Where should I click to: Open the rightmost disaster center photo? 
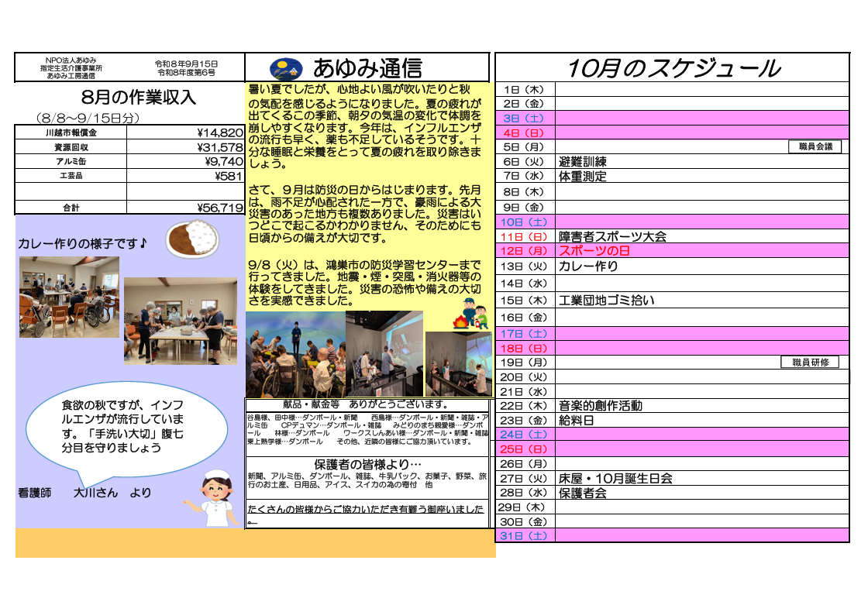[x=458, y=363]
